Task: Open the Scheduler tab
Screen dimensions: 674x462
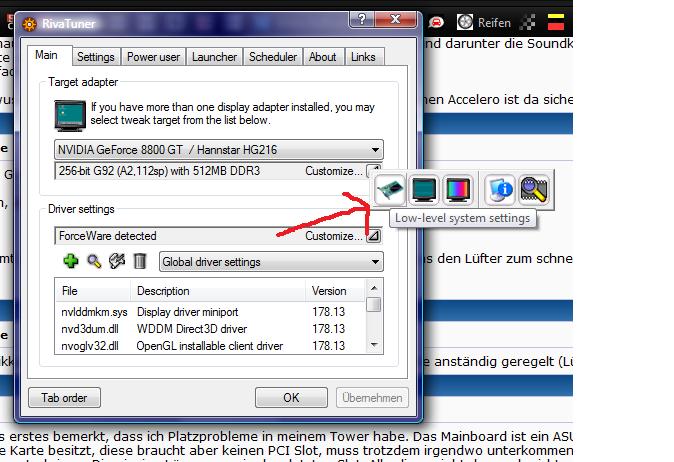Action: (x=273, y=57)
